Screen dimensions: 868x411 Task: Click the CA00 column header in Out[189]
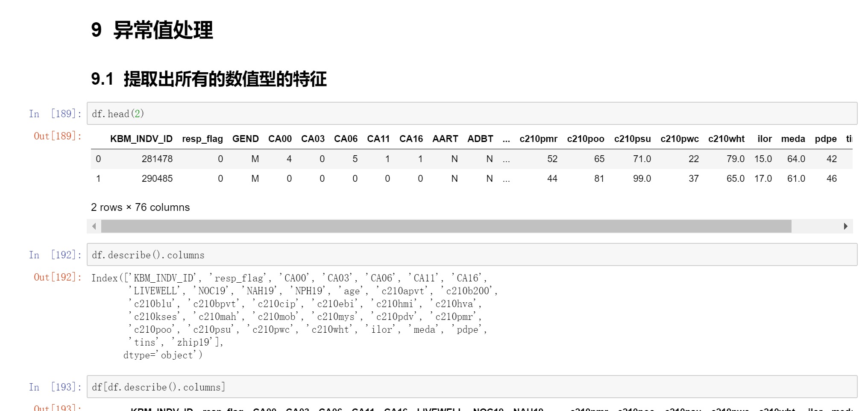pos(280,139)
